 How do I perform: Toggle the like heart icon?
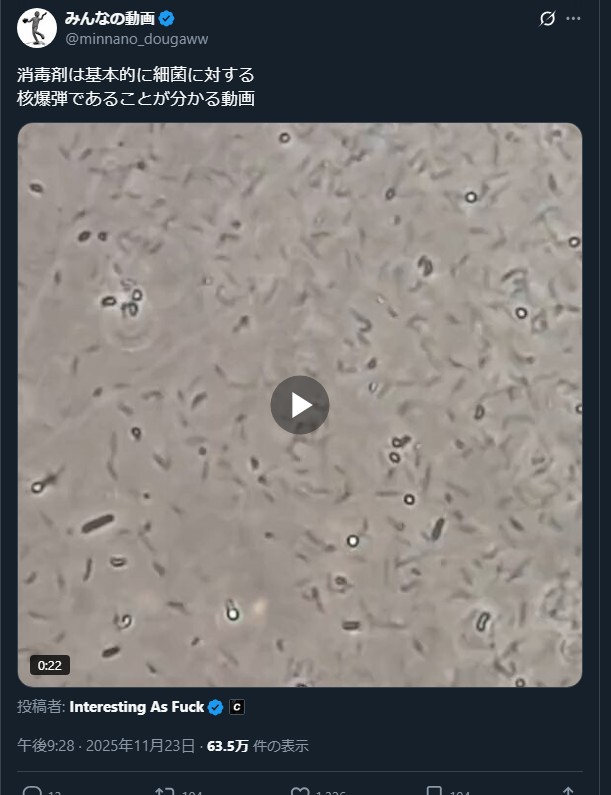[x=300, y=791]
